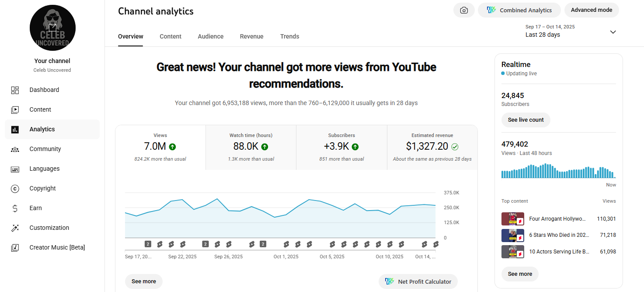This screenshot has width=644, height=292.
Task: Click the 375.0K axis label
Action: [x=452, y=193]
